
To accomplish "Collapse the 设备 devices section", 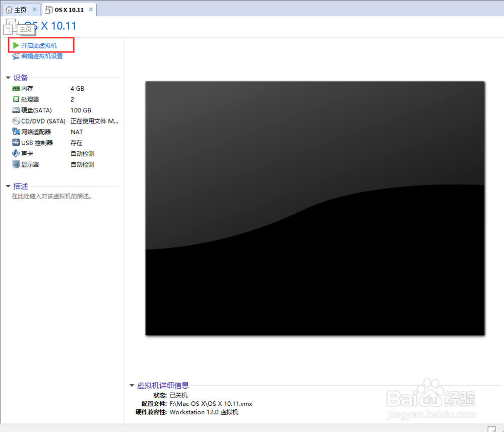I will (x=8, y=78).
